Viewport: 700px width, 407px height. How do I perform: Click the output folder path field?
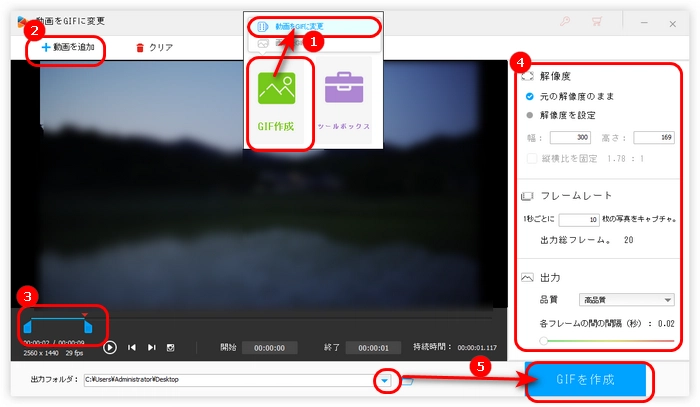tap(230, 380)
